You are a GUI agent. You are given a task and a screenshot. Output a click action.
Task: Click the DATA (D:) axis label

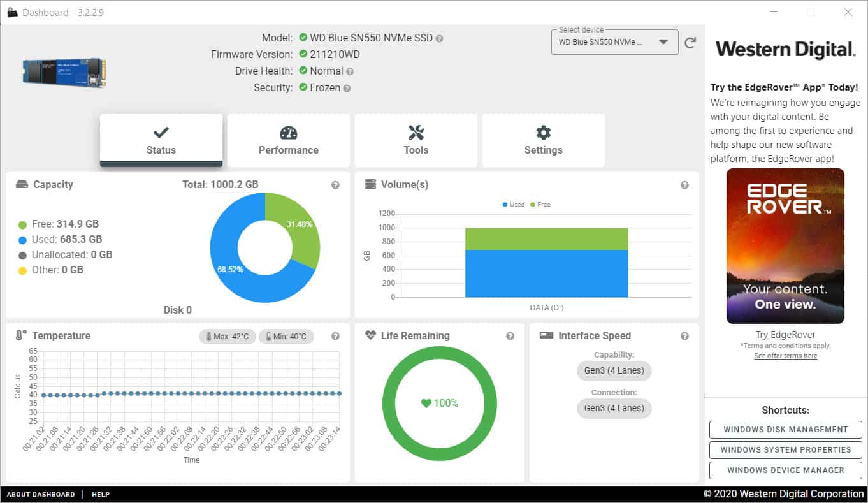coord(547,308)
